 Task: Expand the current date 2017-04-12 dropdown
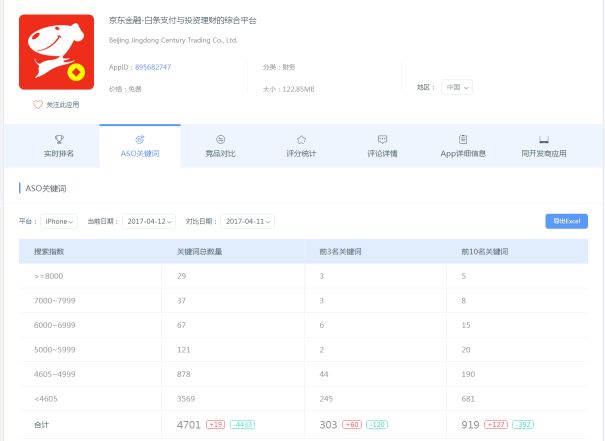pos(149,221)
